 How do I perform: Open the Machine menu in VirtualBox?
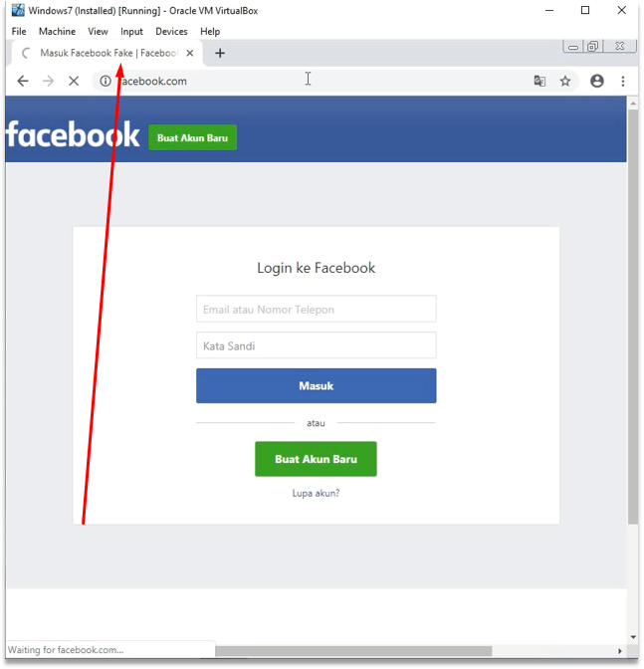coord(57,32)
